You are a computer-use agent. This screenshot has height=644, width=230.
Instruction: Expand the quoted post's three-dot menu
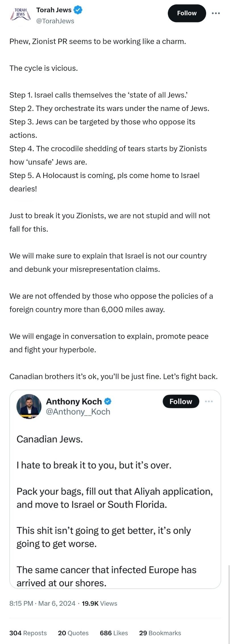click(x=209, y=401)
